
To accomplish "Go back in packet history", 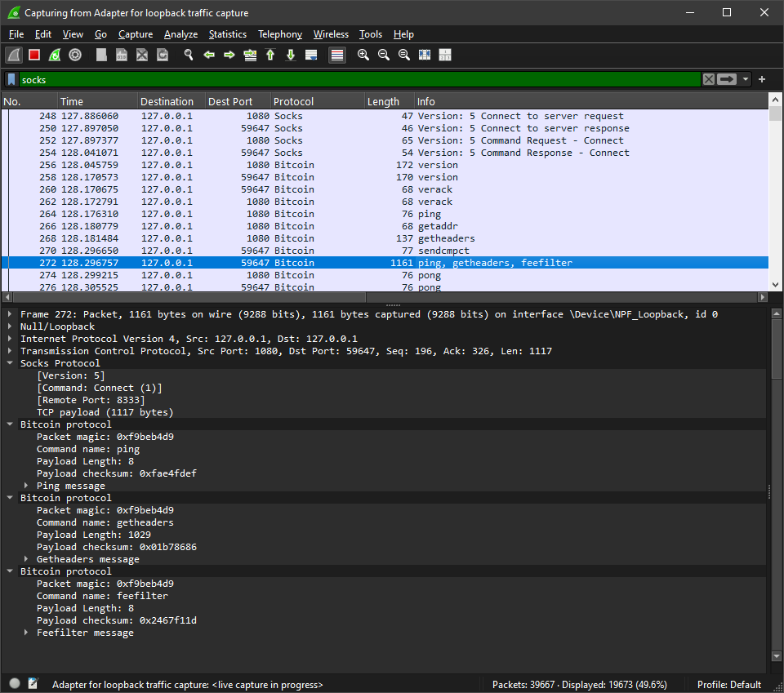I will 209,55.
